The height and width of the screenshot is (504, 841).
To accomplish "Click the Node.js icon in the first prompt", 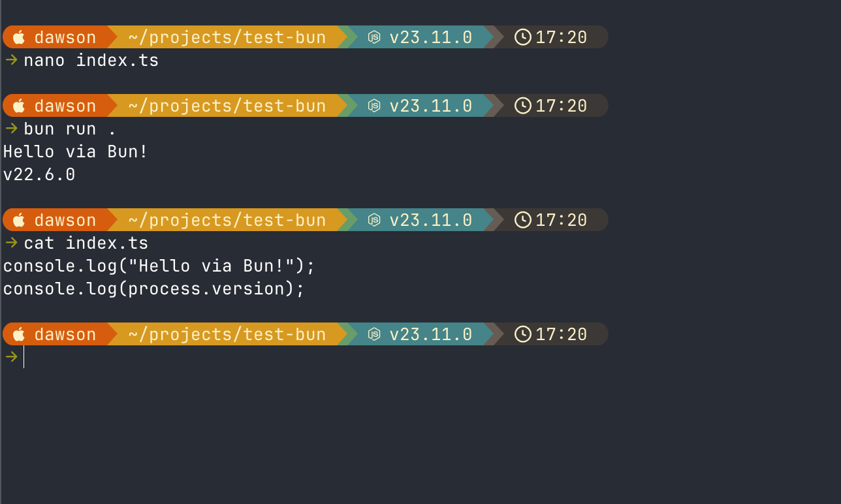I will coord(374,37).
